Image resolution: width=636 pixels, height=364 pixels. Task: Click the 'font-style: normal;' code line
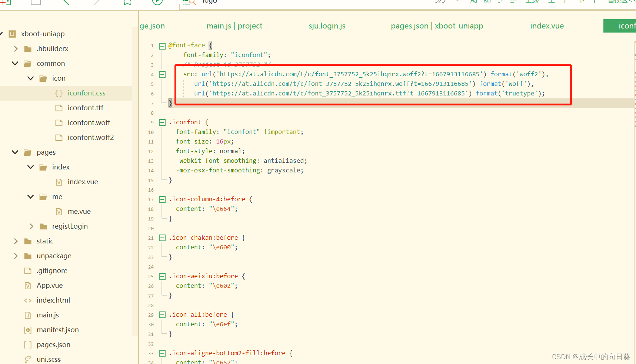click(x=210, y=151)
